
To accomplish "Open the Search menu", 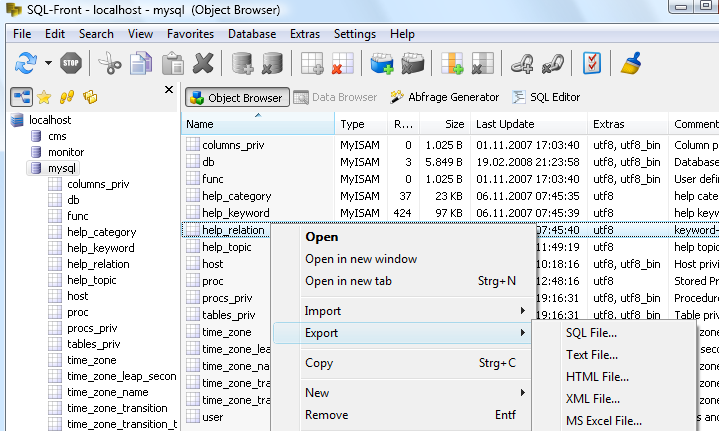I will click(96, 34).
